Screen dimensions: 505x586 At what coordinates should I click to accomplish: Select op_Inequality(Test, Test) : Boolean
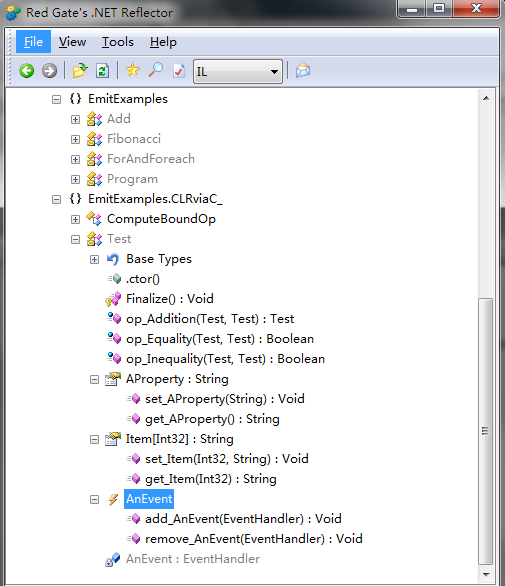[x=225, y=359]
